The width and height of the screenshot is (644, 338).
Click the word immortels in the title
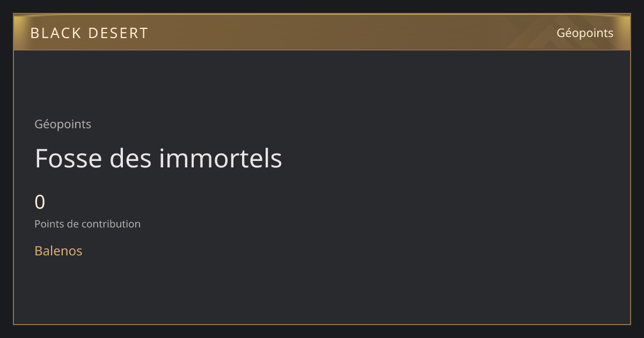point(220,158)
